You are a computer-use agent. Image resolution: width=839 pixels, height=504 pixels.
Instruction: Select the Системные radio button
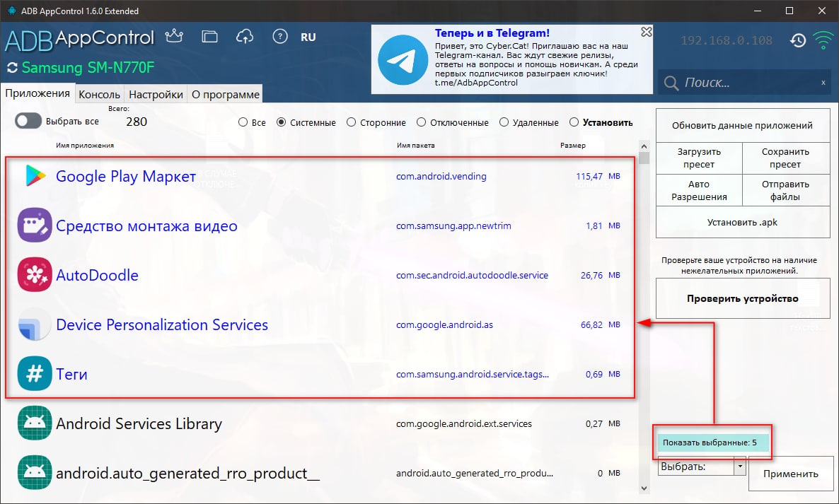tap(282, 122)
